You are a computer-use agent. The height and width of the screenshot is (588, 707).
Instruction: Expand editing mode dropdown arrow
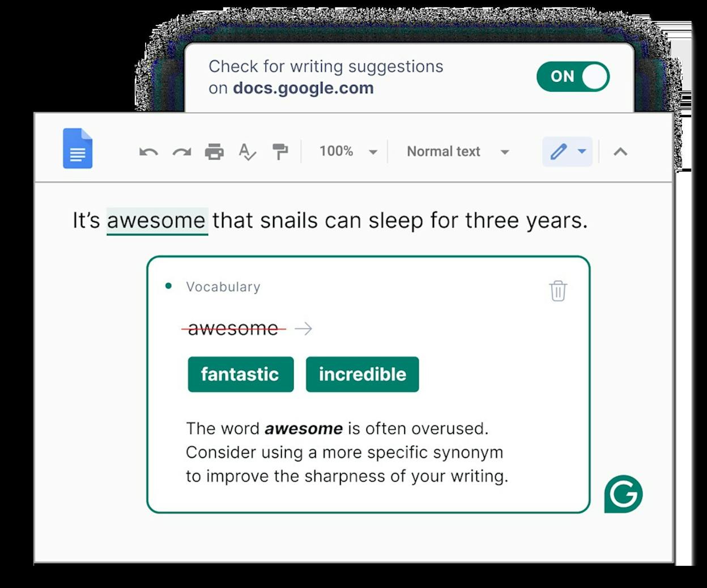point(582,151)
